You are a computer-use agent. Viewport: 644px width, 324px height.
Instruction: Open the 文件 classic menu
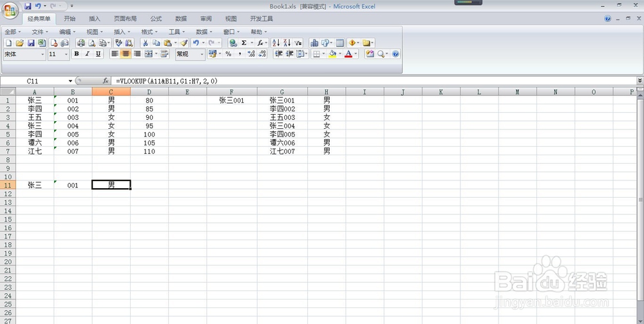40,32
